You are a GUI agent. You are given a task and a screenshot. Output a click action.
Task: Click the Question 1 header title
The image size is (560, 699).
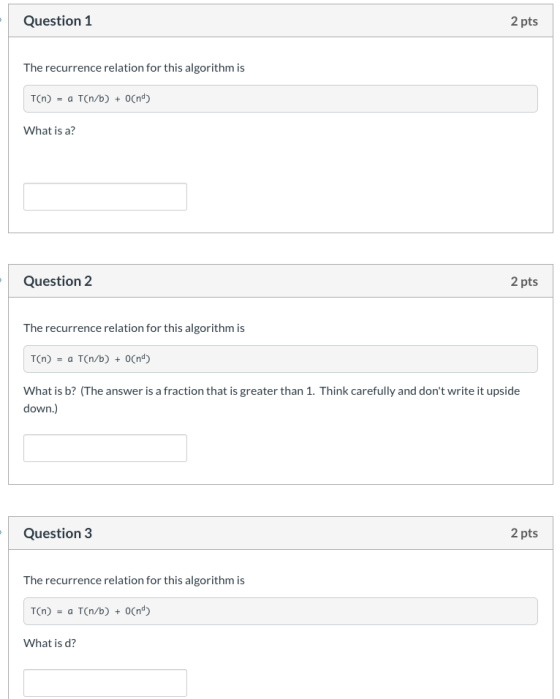point(58,21)
